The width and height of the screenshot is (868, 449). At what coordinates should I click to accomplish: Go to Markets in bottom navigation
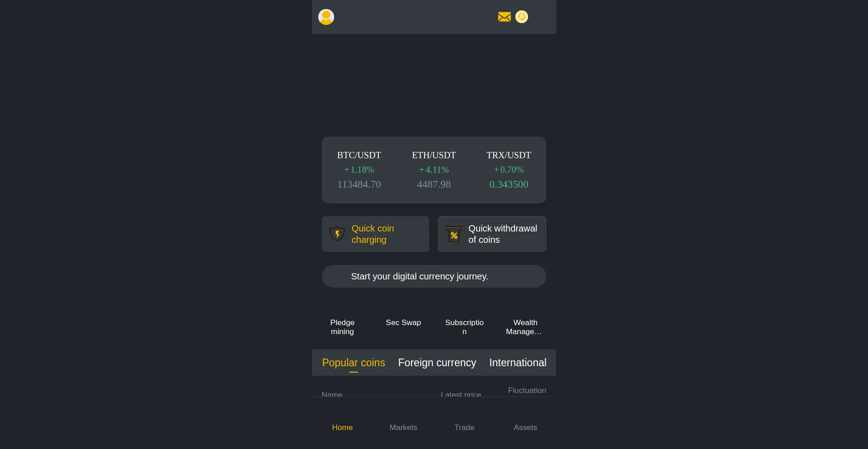point(403,427)
